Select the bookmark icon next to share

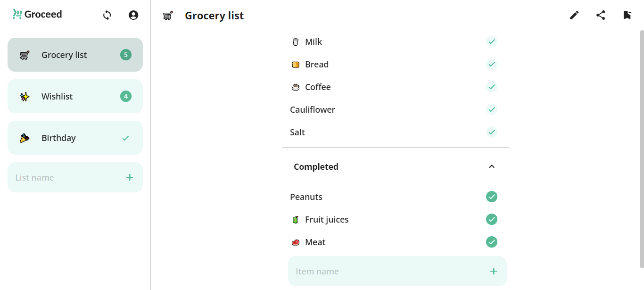click(627, 15)
